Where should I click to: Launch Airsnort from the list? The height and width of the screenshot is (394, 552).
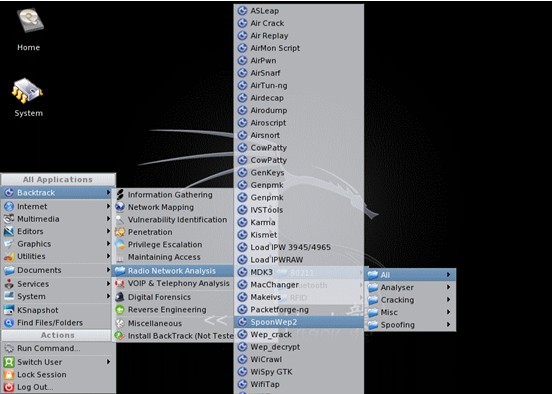coord(299,135)
